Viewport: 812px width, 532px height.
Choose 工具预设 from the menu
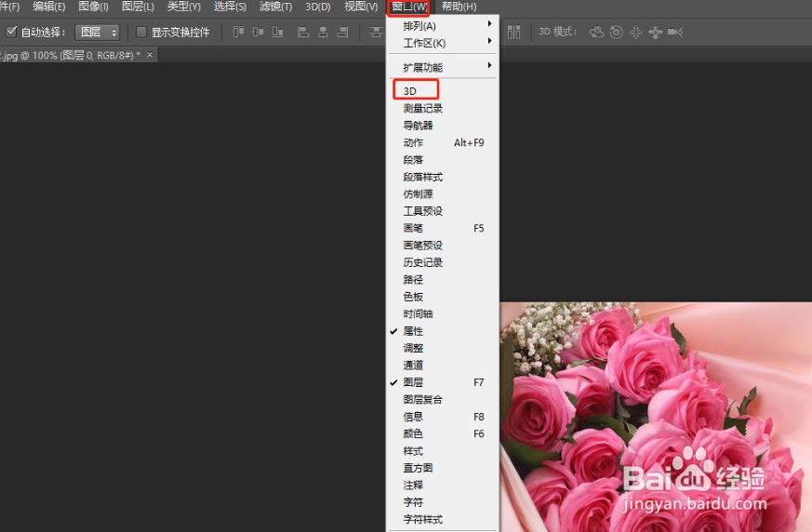point(443,211)
